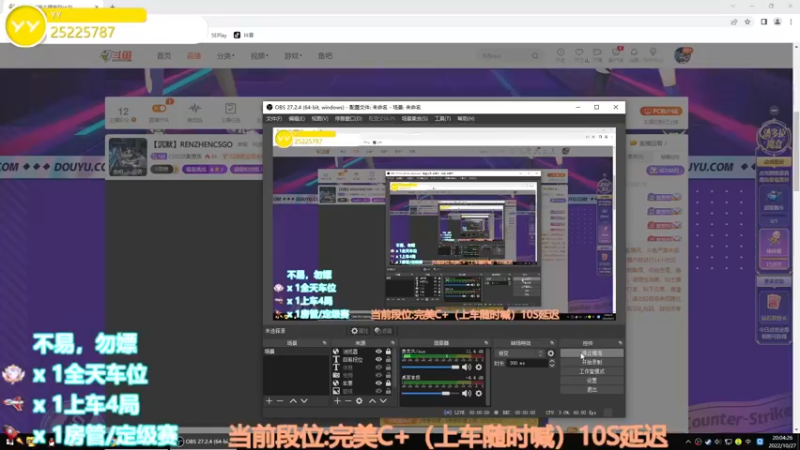Viewport: 800px width, 450px height.
Task: Hide the second browser source eye icon
Action: click(379, 383)
